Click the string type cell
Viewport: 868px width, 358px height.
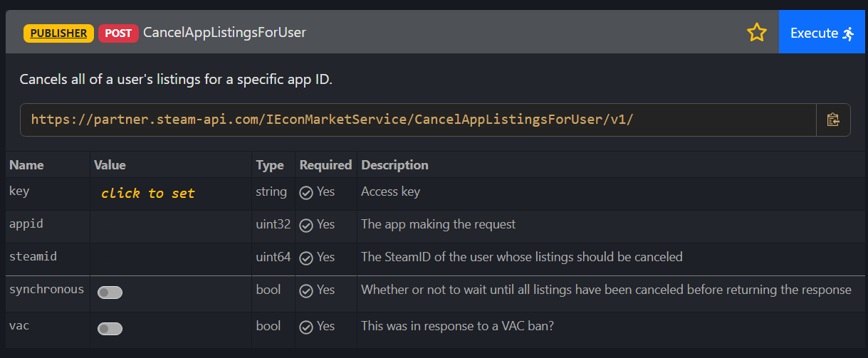point(271,191)
